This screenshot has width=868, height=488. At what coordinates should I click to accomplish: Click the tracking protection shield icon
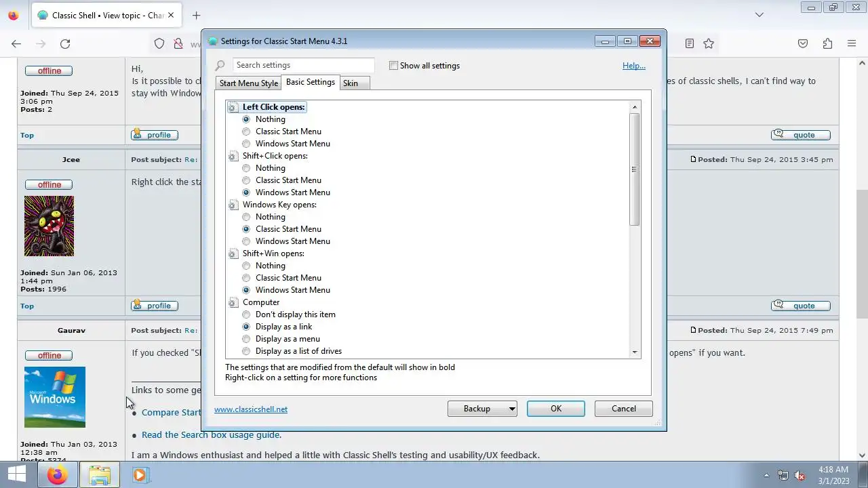click(159, 43)
